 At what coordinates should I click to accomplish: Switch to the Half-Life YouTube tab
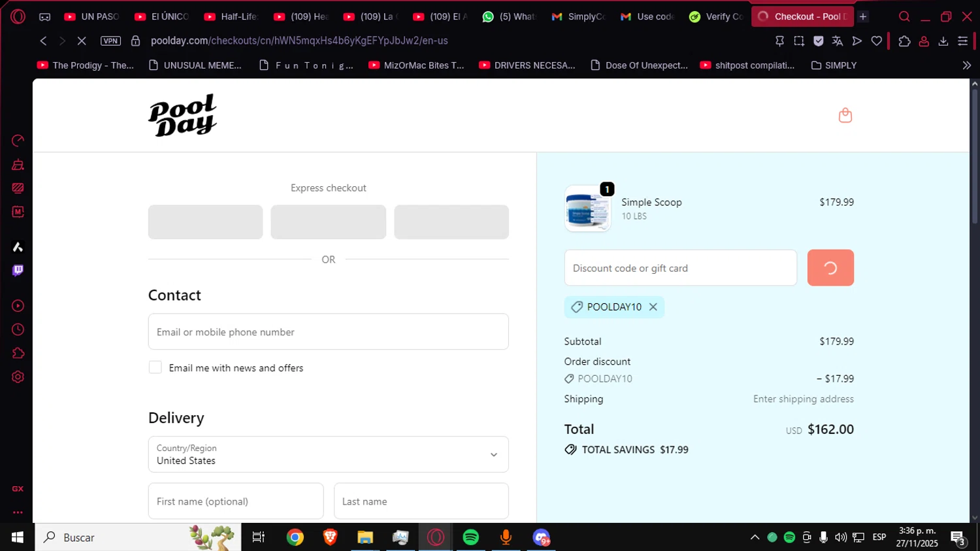pos(232,16)
